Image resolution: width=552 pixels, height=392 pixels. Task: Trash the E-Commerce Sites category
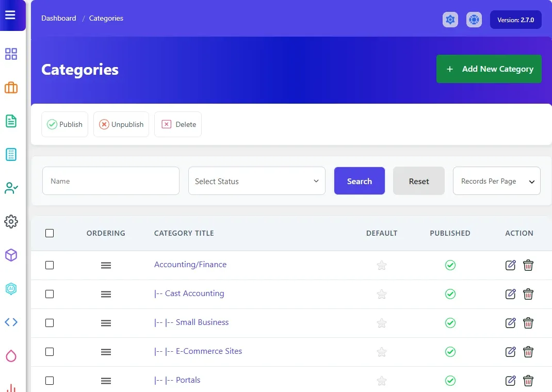point(528,352)
